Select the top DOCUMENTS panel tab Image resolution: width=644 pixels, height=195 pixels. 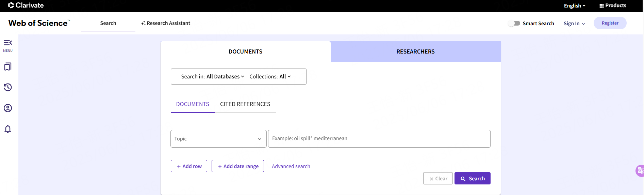click(x=246, y=51)
